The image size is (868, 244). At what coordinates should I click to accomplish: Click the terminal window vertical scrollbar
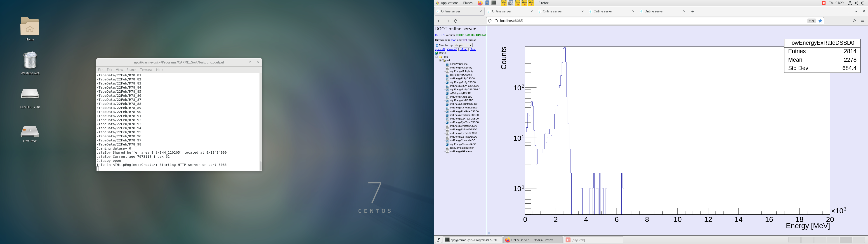(260, 165)
